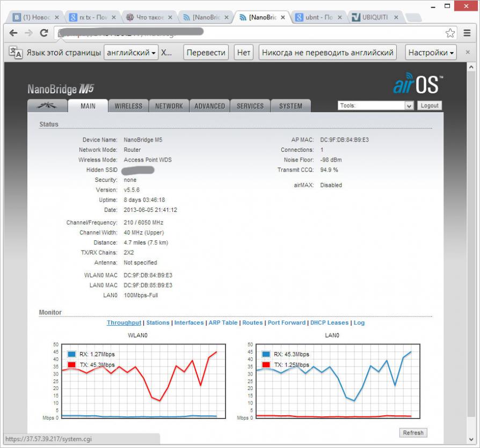Click the browser reload icon
The width and height of the screenshot is (480, 448).
44,33
